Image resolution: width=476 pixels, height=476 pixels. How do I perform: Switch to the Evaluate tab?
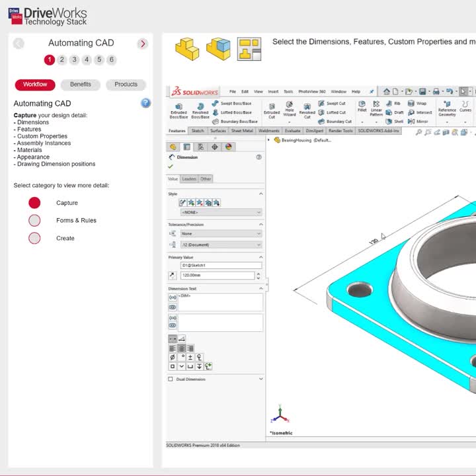click(292, 131)
